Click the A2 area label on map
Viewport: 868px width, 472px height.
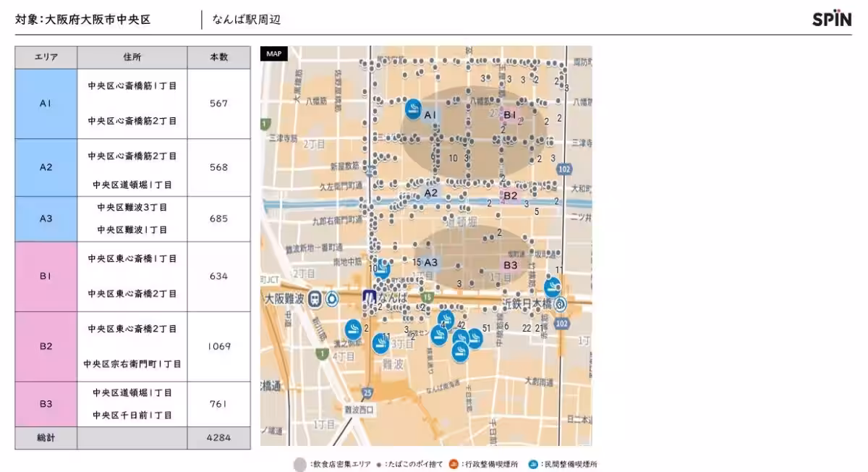(x=431, y=193)
